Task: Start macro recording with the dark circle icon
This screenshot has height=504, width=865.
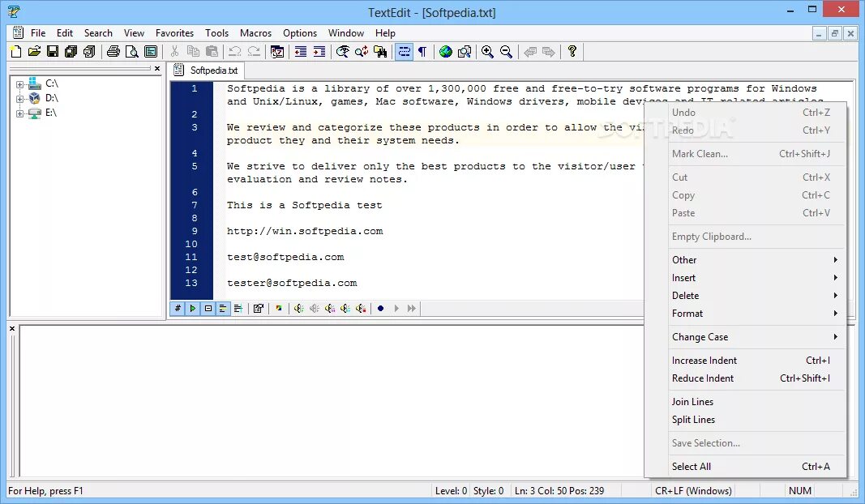Action: pos(381,308)
